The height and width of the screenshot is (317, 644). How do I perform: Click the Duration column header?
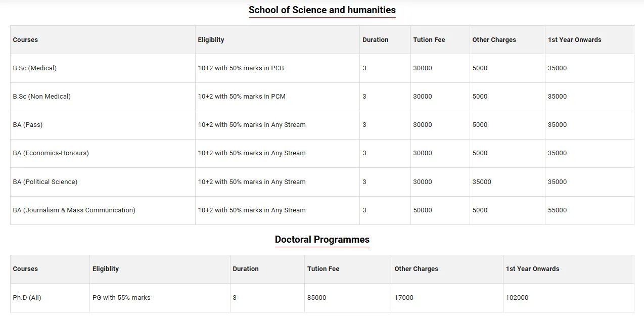(375, 39)
